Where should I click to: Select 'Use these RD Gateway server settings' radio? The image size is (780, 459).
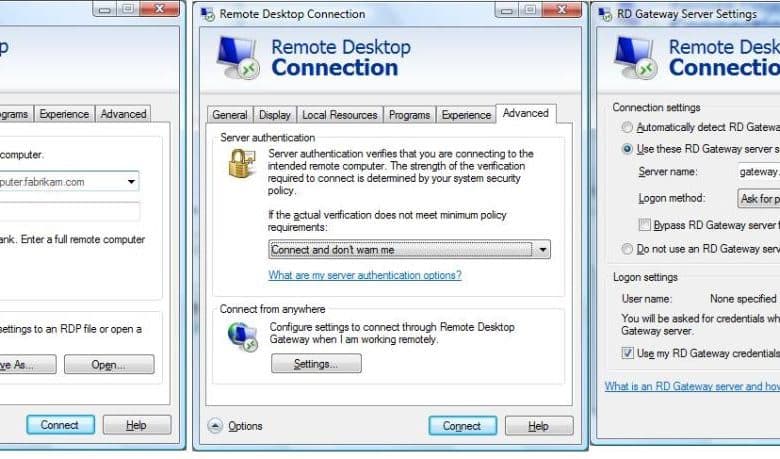click(627, 149)
